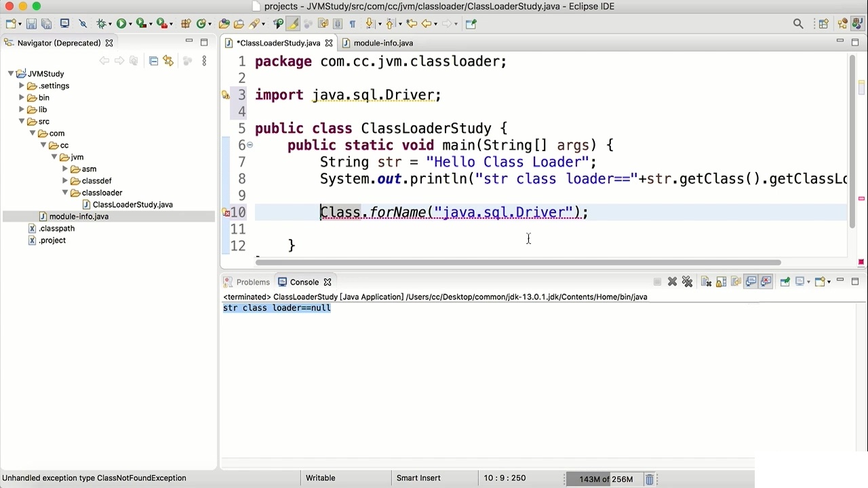Open the global search magnifier at top right
868x488 pixels.
click(798, 24)
